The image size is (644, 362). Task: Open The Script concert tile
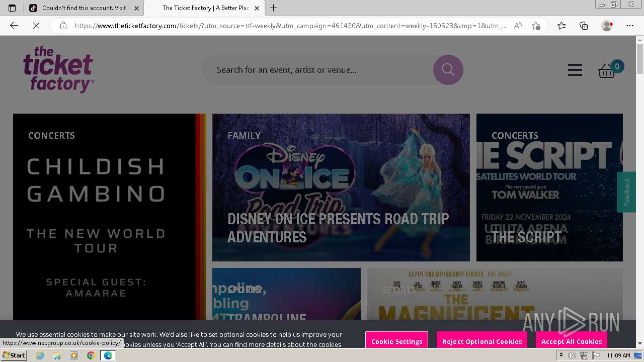click(x=549, y=188)
